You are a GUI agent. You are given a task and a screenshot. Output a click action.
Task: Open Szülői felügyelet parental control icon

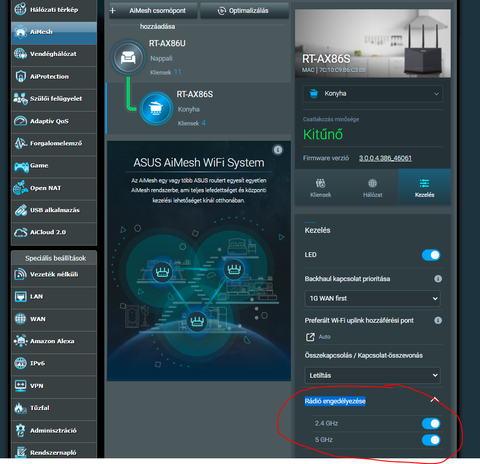[20, 99]
